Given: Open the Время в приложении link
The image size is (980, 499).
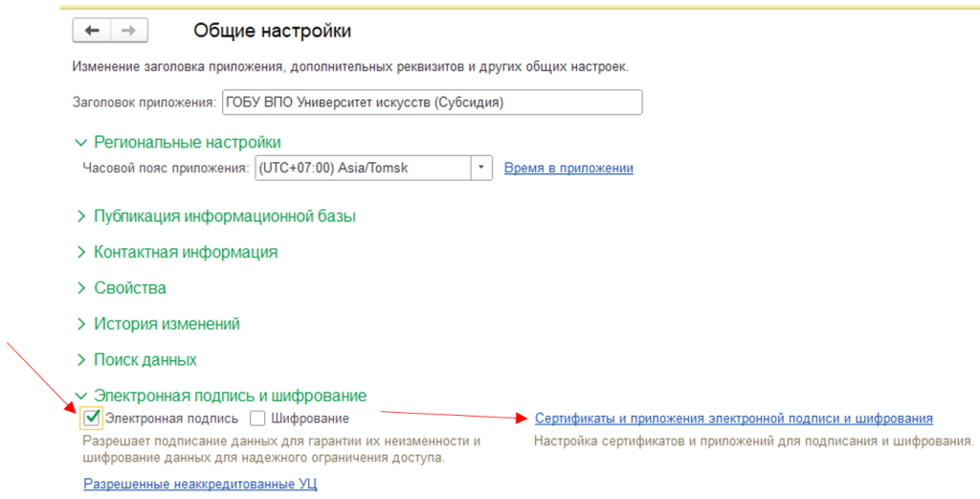Looking at the screenshot, I should pos(568,169).
